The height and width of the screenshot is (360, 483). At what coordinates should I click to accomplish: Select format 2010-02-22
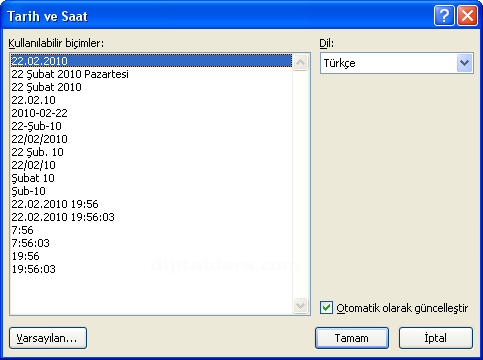(151, 113)
